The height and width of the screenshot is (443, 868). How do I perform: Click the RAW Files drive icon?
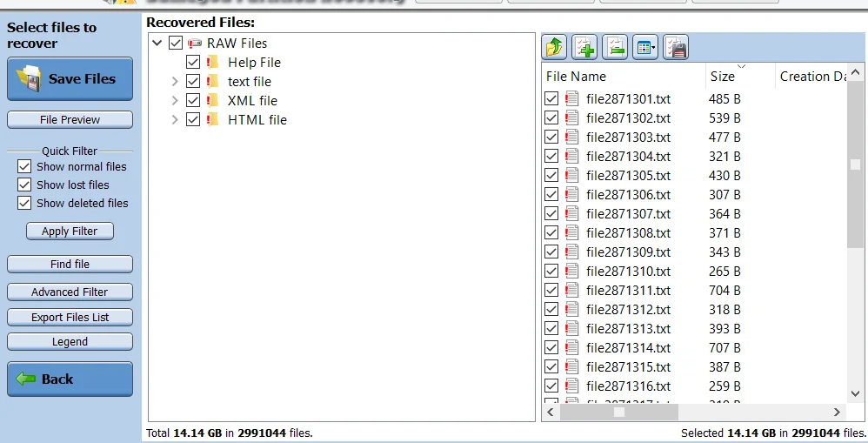coord(194,44)
